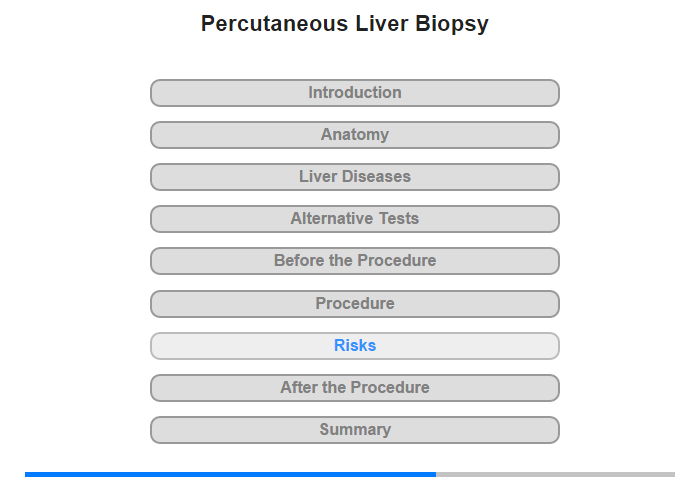Go to the Anatomy section
Screen dimensions: 700x480
pos(354,135)
